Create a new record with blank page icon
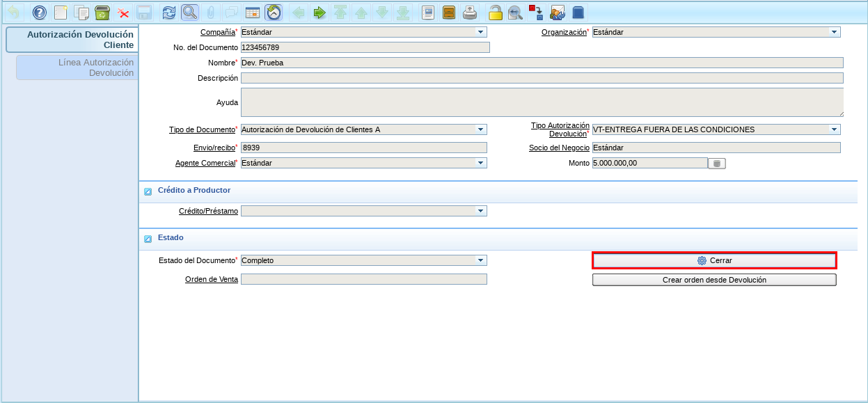The image size is (868, 403). point(61,13)
